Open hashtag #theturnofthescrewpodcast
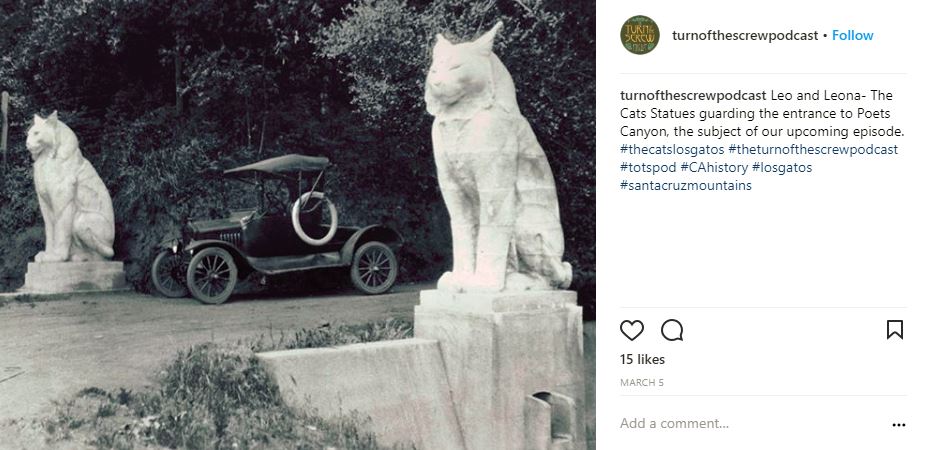928x450 pixels. [x=813, y=149]
